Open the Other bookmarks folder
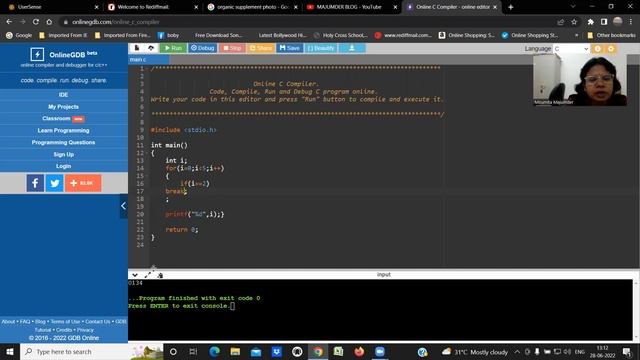Viewport: 640px width, 360px height. (x=611, y=36)
